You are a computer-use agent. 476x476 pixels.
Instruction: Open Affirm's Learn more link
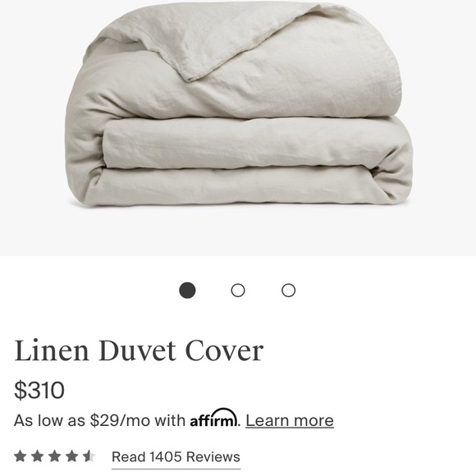click(290, 421)
